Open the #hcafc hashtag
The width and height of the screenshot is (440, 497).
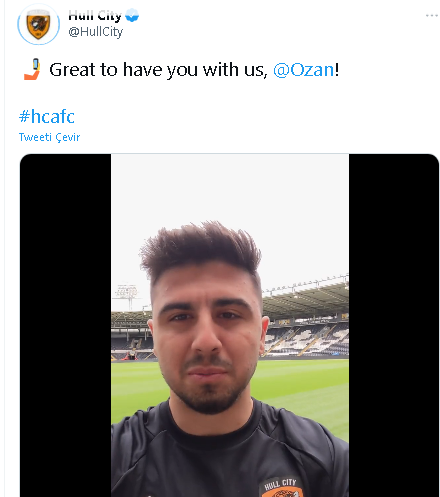47,116
